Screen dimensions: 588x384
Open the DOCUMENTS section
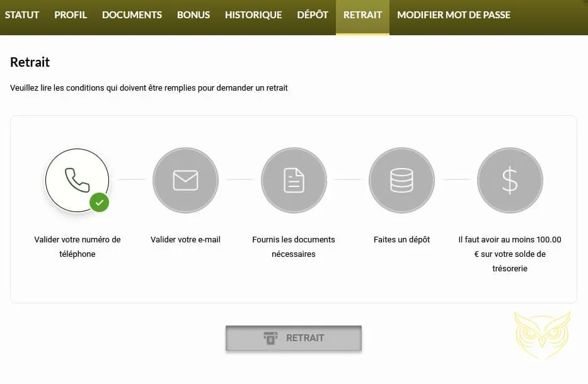131,14
